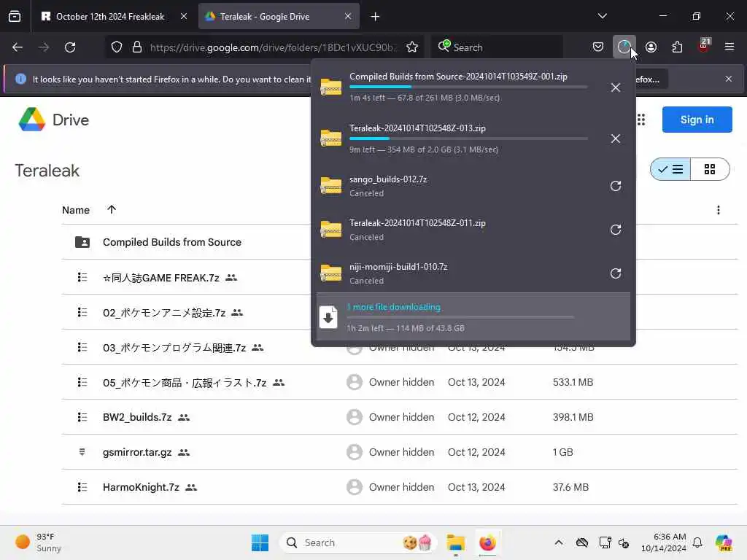This screenshot has height=560, width=747.
Task: Select the gsmirror.tar.gz file
Action: [137, 452]
